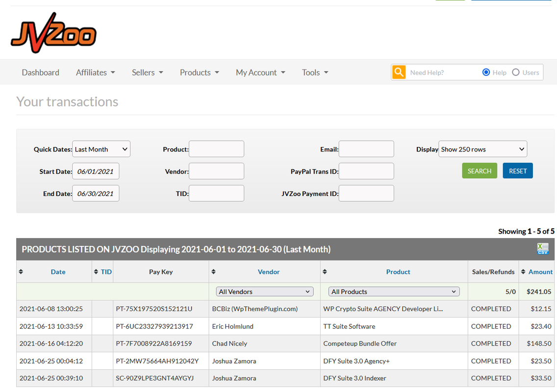Focus the Need Help search field
The image size is (557, 392).
tap(443, 73)
